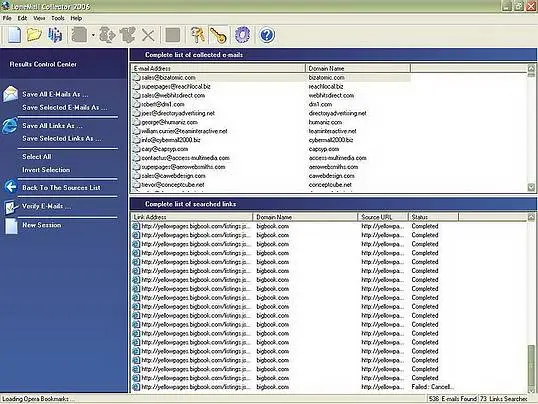Open the Edit menu
Screen dimensions: 538x404
(x=22, y=18)
